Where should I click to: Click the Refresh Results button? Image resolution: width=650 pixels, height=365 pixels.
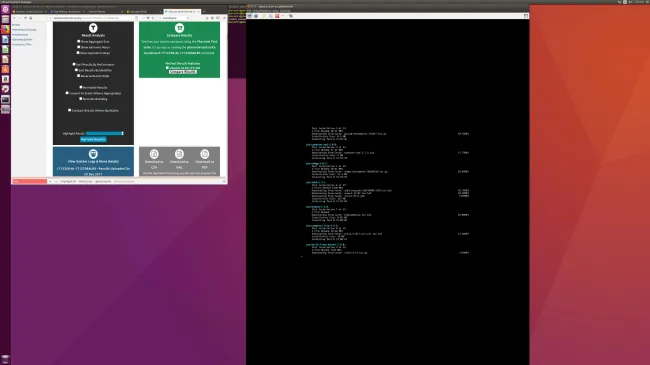[x=93, y=139]
